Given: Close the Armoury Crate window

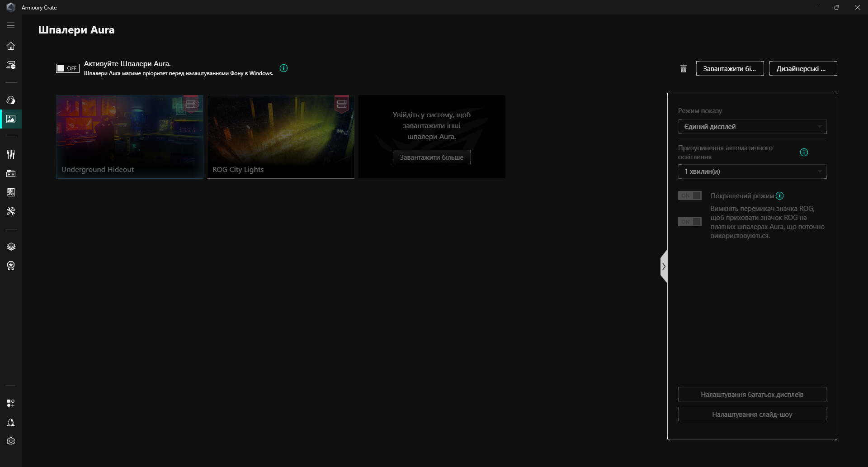Looking at the screenshot, I should point(858,7).
